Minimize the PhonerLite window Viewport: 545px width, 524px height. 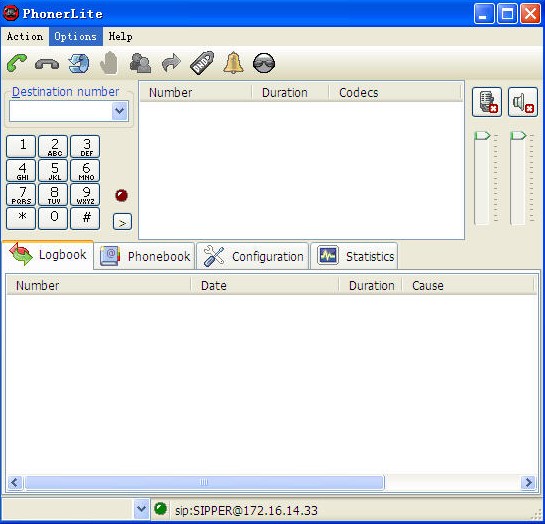(483, 14)
